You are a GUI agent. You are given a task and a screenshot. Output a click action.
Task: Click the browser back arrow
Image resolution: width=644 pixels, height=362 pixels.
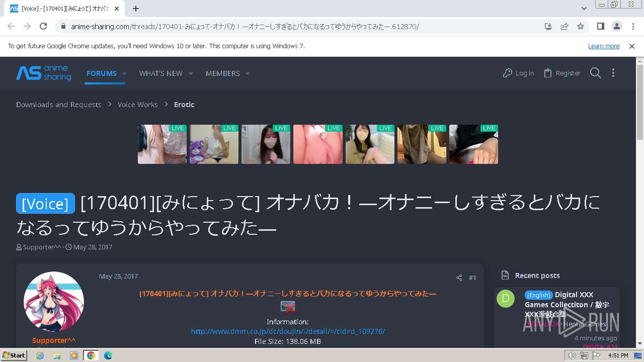pos(11,26)
